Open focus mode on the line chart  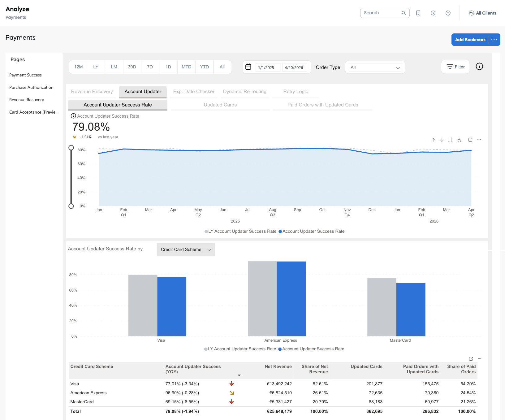pyautogui.click(x=470, y=140)
